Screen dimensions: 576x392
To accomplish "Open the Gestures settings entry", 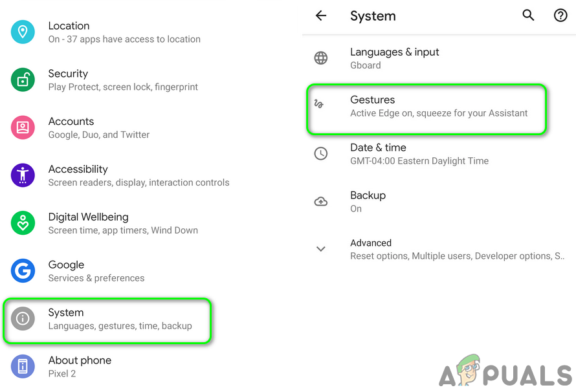I will click(427, 106).
